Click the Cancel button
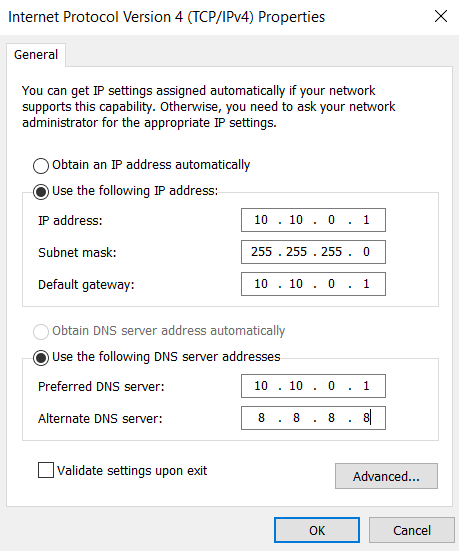459x551 pixels. tap(412, 530)
